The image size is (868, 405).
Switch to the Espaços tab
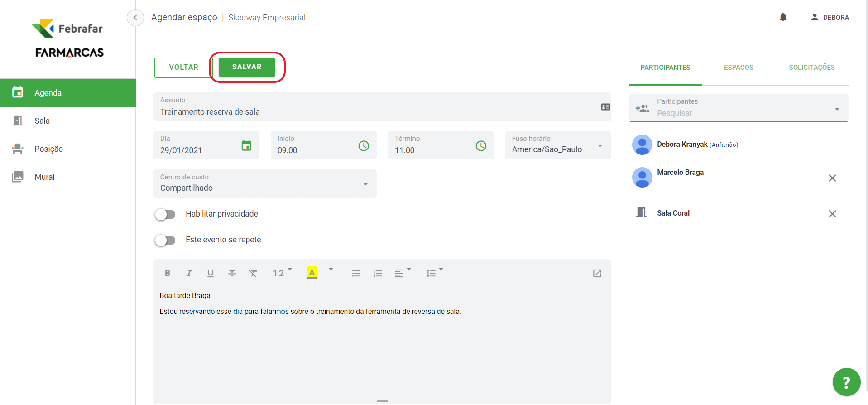(739, 67)
